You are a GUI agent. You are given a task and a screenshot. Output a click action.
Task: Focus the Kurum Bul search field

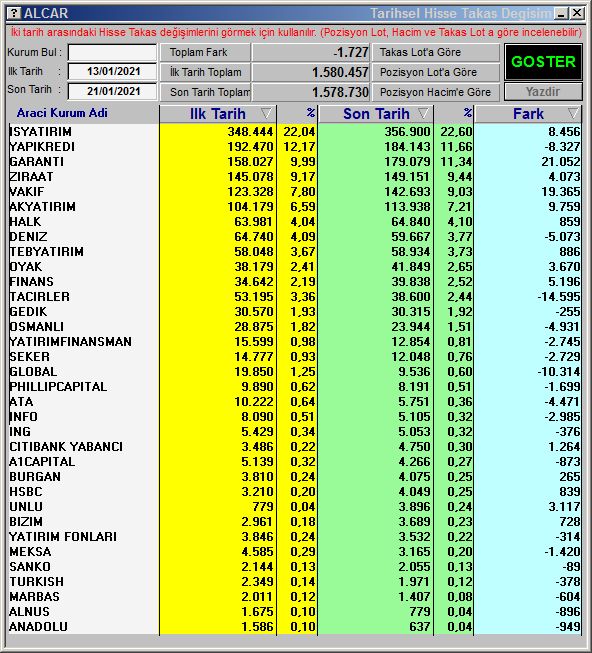(x=112, y=52)
